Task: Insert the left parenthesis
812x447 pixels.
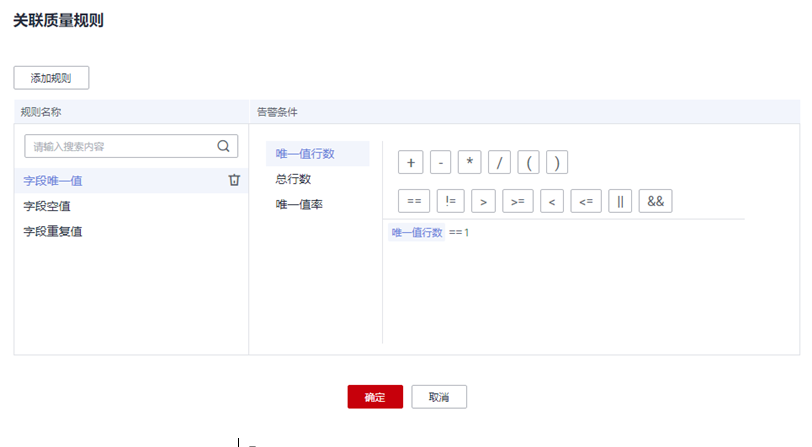Action: click(x=529, y=162)
